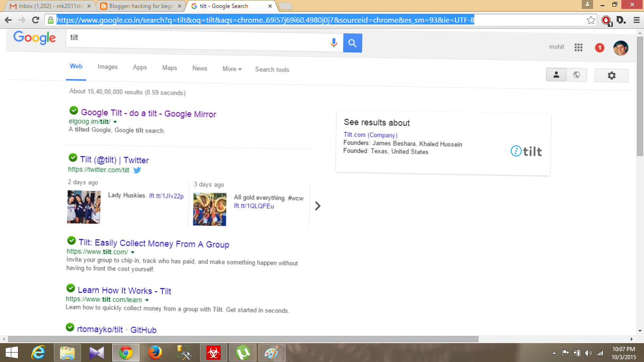Open Learn How It Works - Tilt link

tap(124, 290)
